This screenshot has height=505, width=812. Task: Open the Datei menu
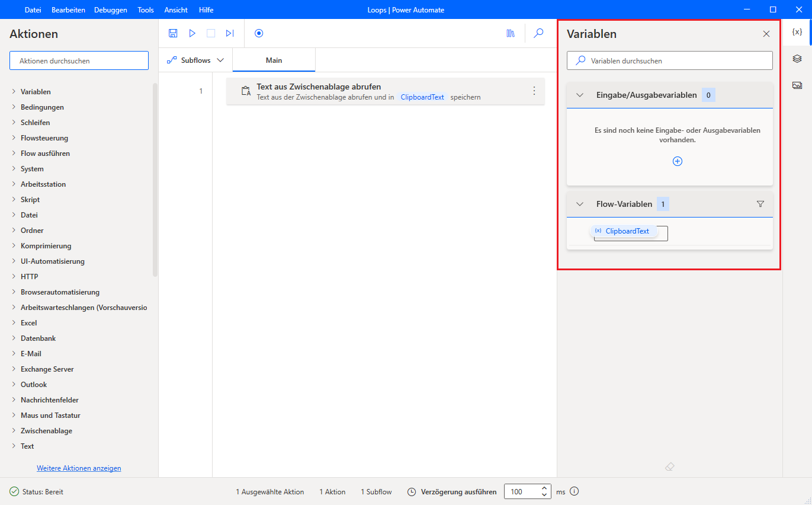point(33,10)
